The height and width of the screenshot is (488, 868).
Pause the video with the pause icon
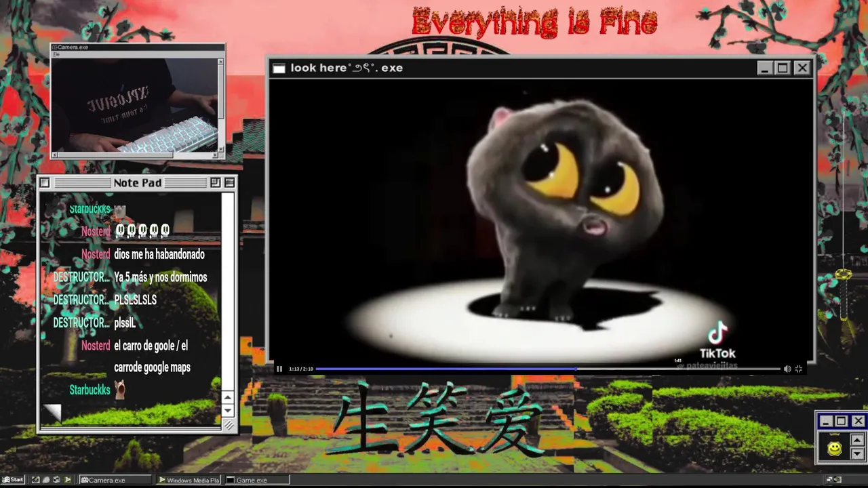tap(279, 369)
